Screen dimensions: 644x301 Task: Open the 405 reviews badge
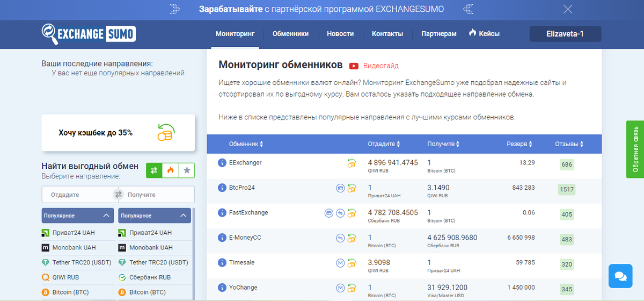click(567, 214)
